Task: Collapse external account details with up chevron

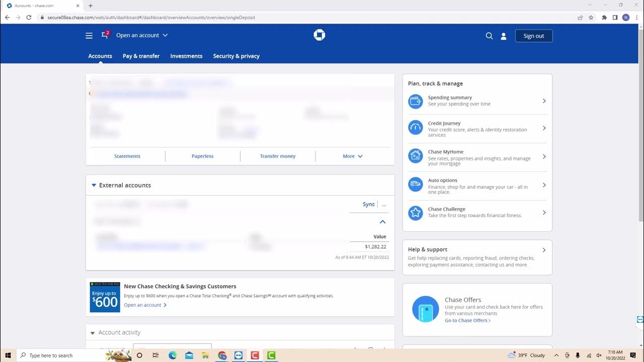Action: point(382,222)
